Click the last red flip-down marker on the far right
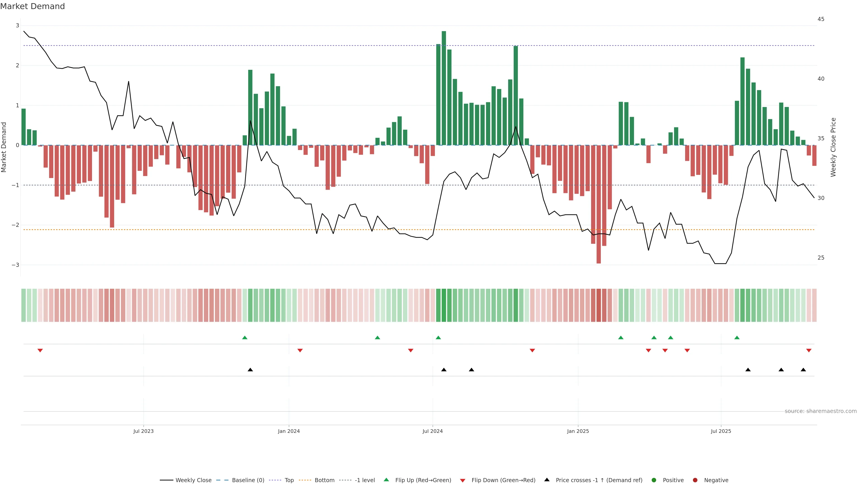The width and height of the screenshot is (868, 488). click(x=809, y=351)
